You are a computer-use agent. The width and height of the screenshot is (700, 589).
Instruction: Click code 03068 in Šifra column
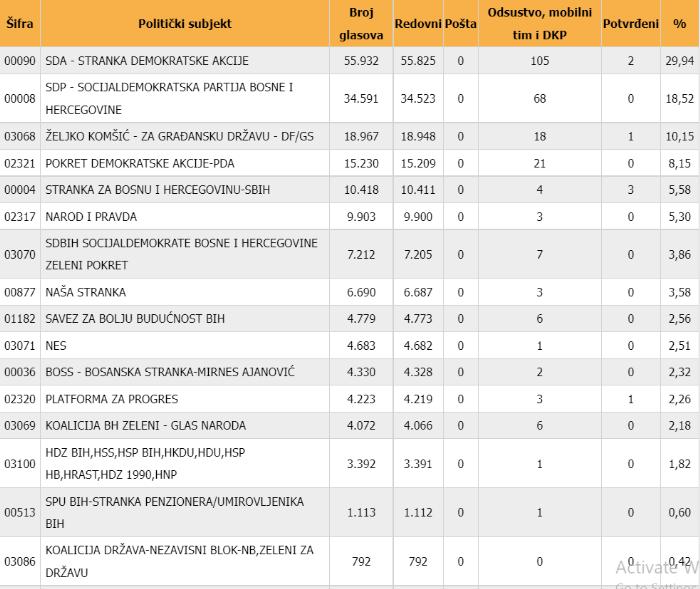point(20,136)
